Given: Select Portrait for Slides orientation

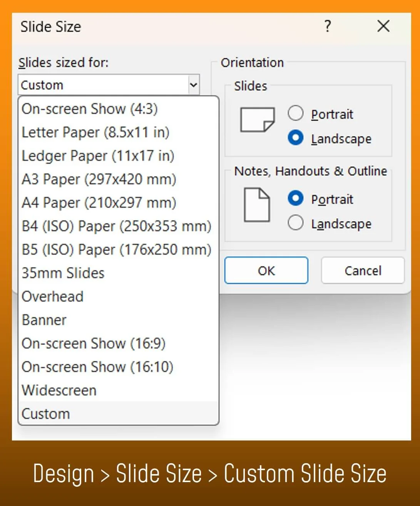Looking at the screenshot, I should [295, 114].
